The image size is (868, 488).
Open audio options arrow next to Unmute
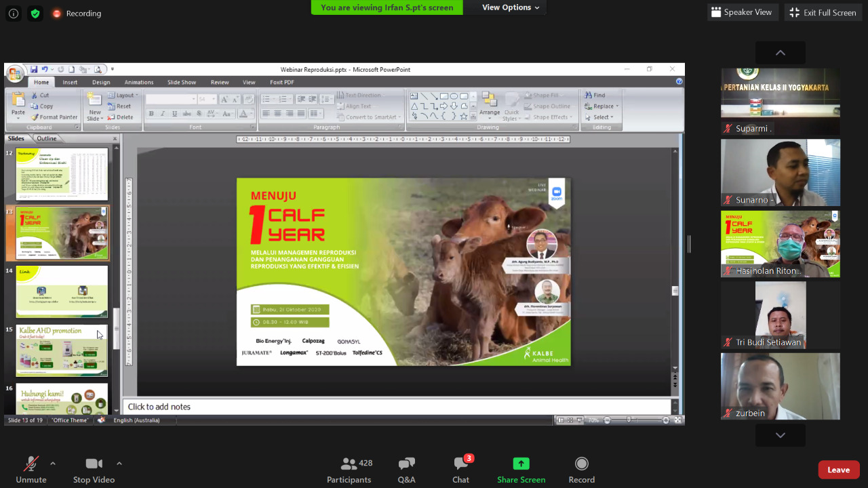point(53,464)
